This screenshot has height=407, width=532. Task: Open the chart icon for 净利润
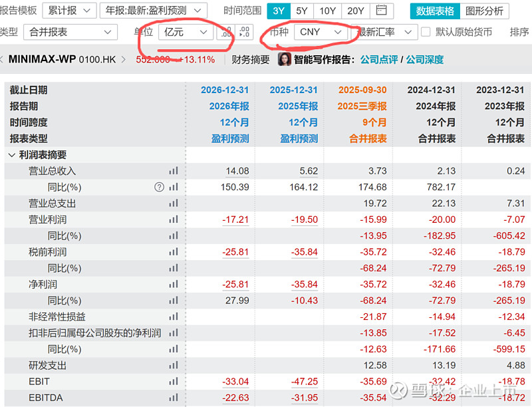(x=174, y=285)
